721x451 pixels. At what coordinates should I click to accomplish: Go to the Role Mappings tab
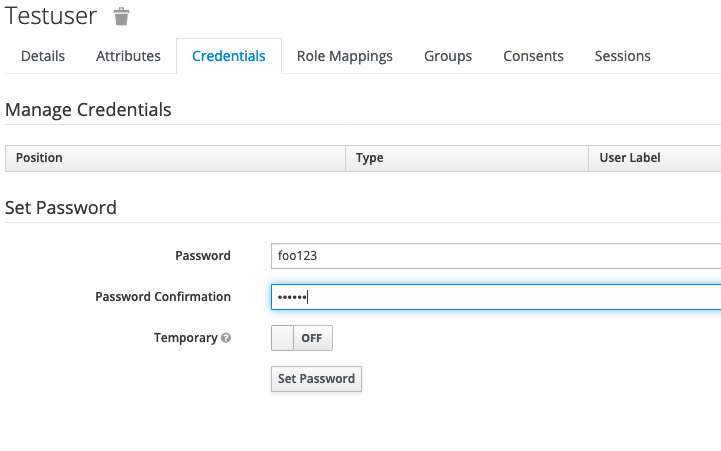(x=345, y=56)
